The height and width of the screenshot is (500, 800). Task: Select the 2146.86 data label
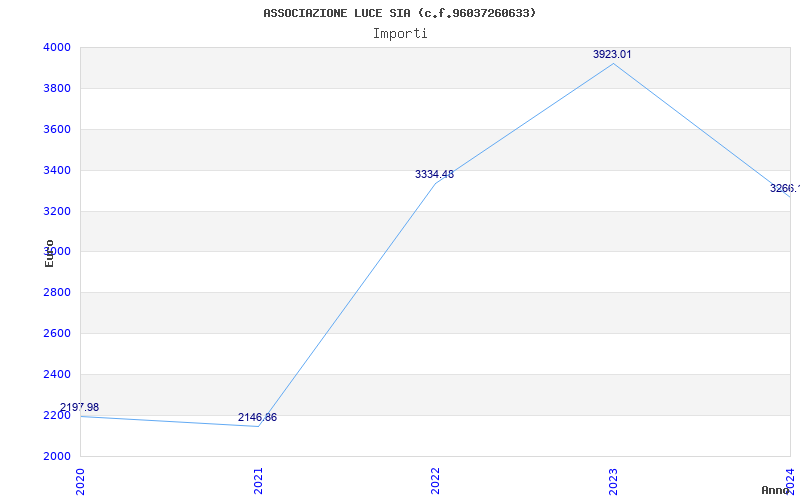tap(257, 417)
